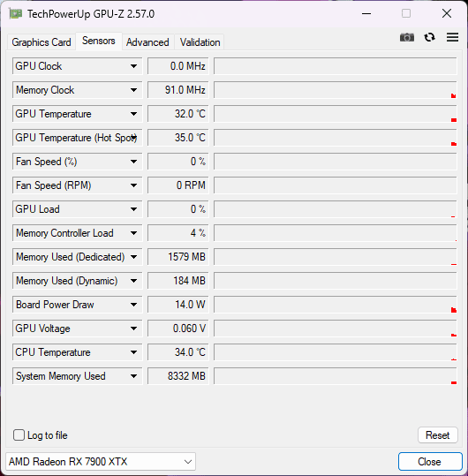Viewport: 468px width, 476px height.
Task: Click the 0 RPM fan speed value
Action: [178, 185]
